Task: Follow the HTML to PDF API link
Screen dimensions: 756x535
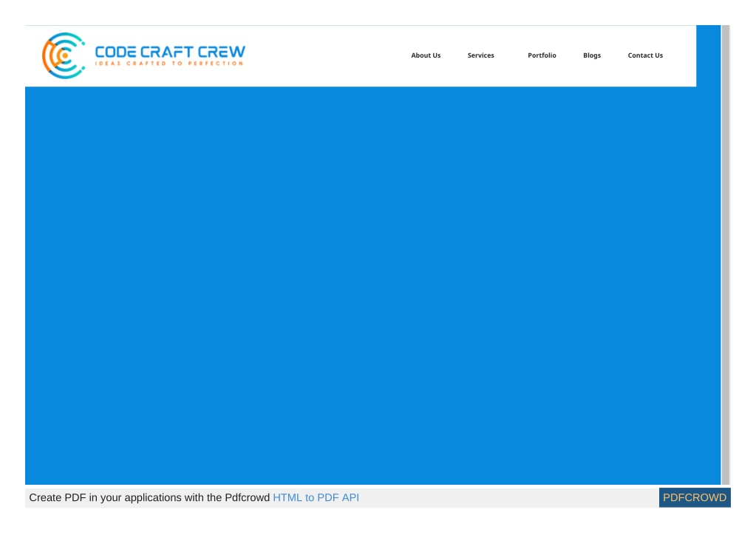Action: 316,497
